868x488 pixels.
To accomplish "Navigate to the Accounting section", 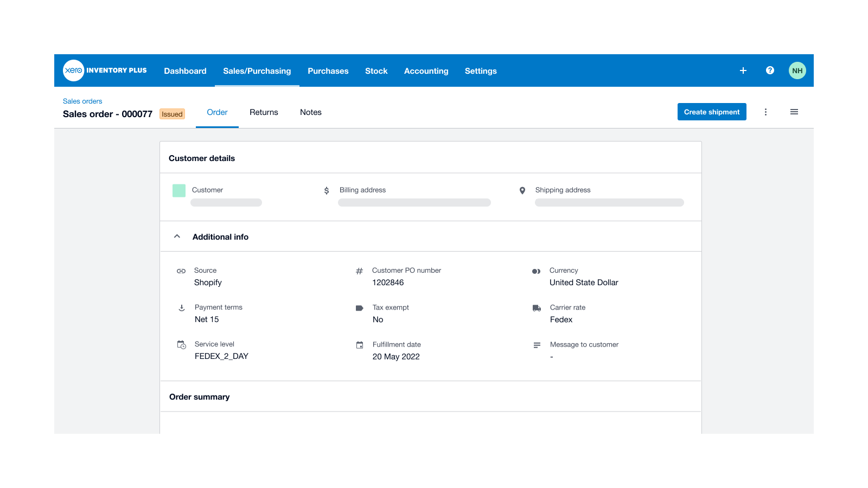I will pyautogui.click(x=426, y=70).
